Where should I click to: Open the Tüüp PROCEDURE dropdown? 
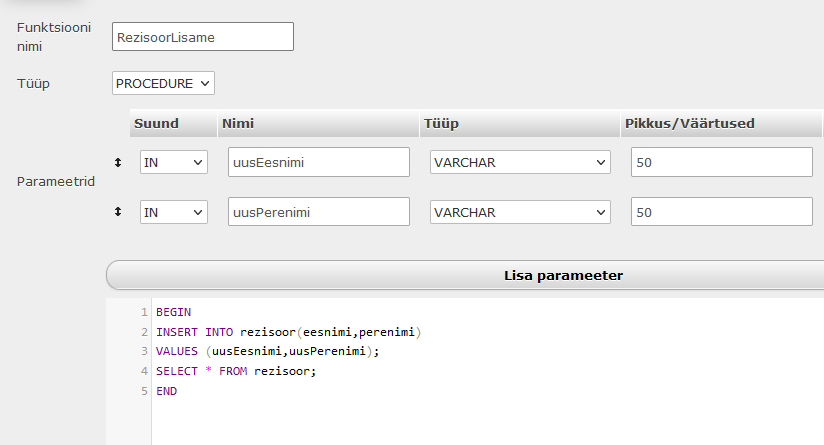163,83
